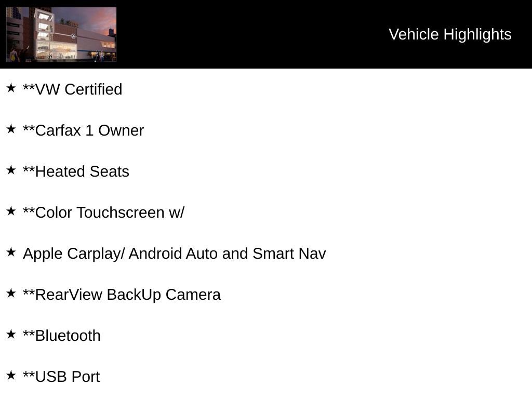The width and height of the screenshot is (532, 399).
Task: Click the Apple Carplay/ Android Auto text
Action: pyautogui.click(x=174, y=254)
